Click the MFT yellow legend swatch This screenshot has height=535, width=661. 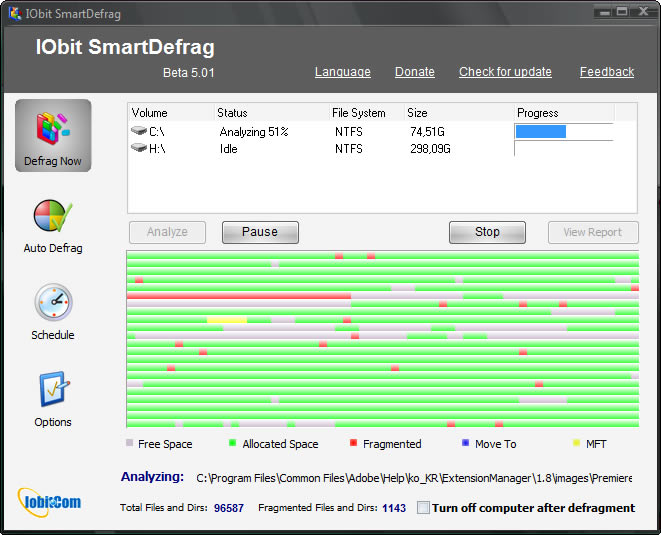tap(576, 443)
